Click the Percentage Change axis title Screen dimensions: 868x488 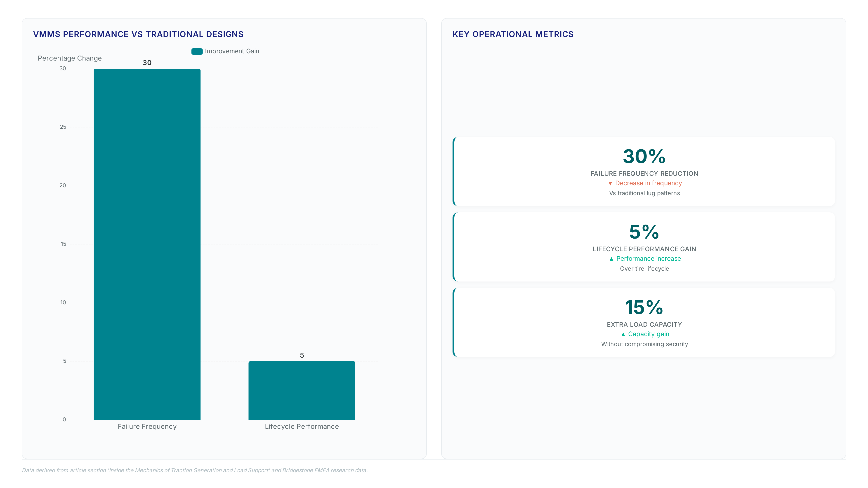(70, 58)
